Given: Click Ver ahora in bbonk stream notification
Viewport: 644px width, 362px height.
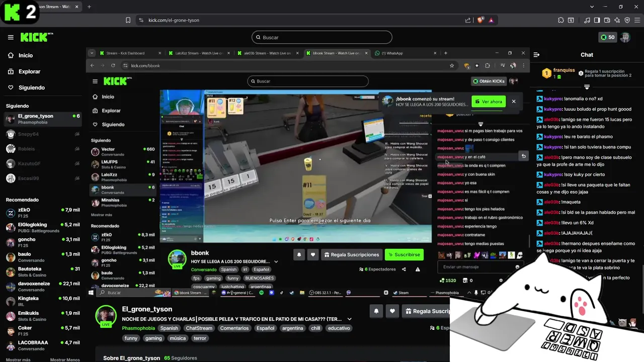Looking at the screenshot, I should point(489,101).
